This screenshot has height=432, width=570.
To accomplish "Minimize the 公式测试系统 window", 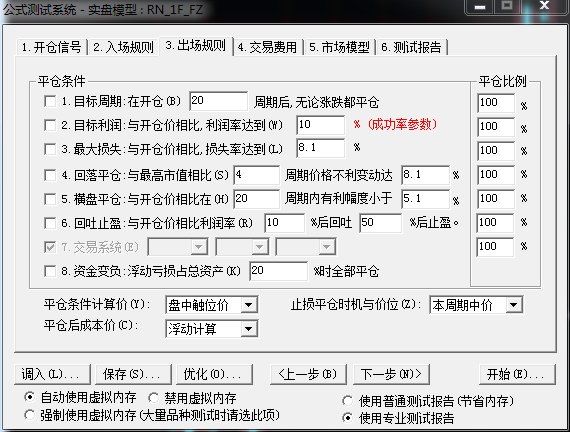I will tap(480, 7).
